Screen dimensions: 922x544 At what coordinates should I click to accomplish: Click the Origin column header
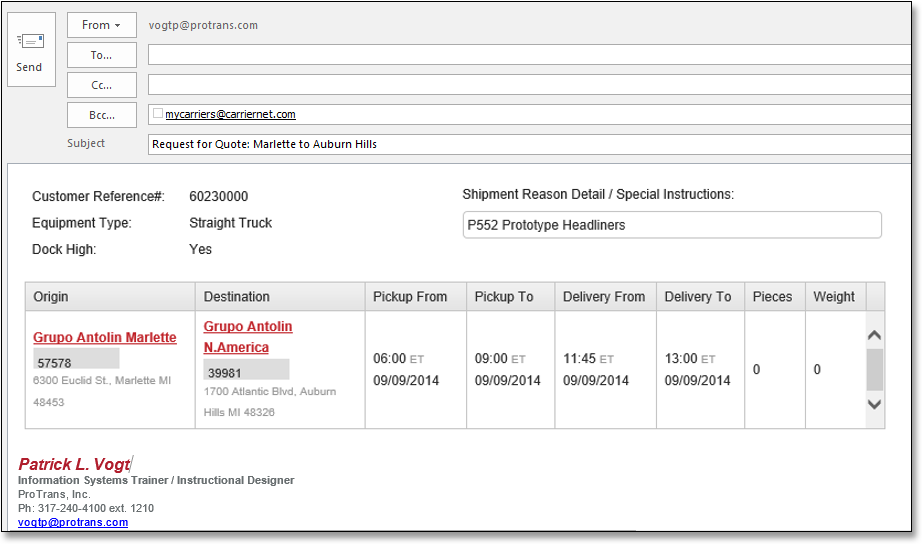coord(110,297)
